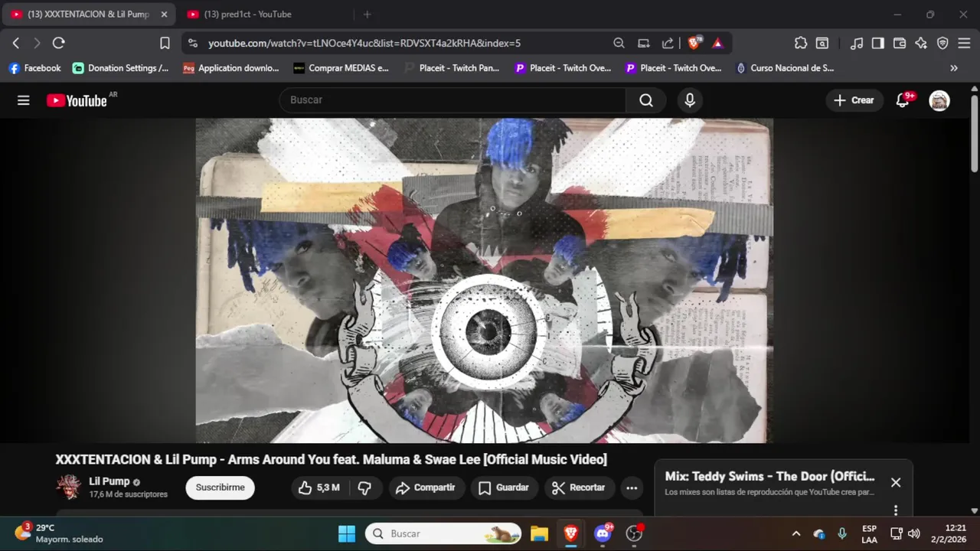Image resolution: width=980 pixels, height=551 pixels.
Task: Open a new browser tab
Action: [367, 14]
